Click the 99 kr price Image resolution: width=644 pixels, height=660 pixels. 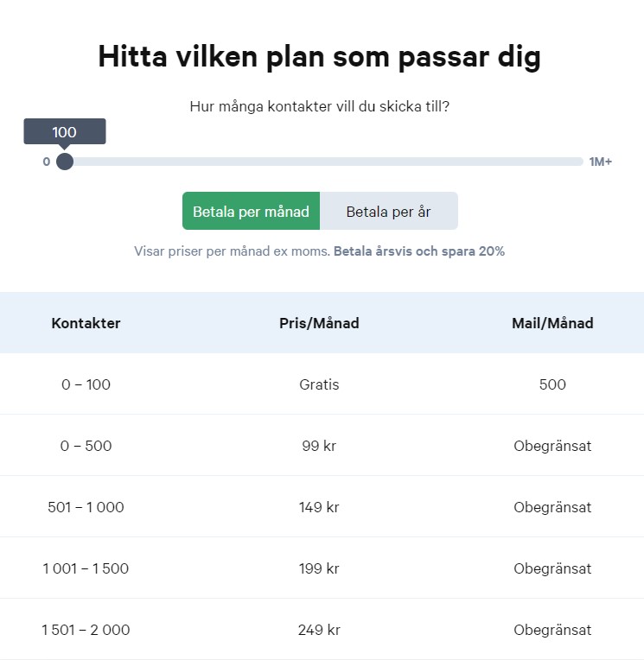tap(319, 446)
